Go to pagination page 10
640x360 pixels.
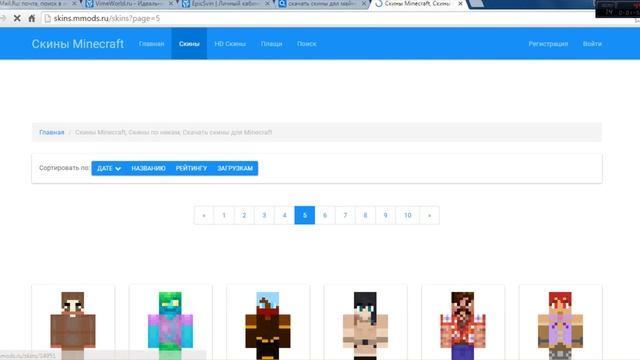407,216
